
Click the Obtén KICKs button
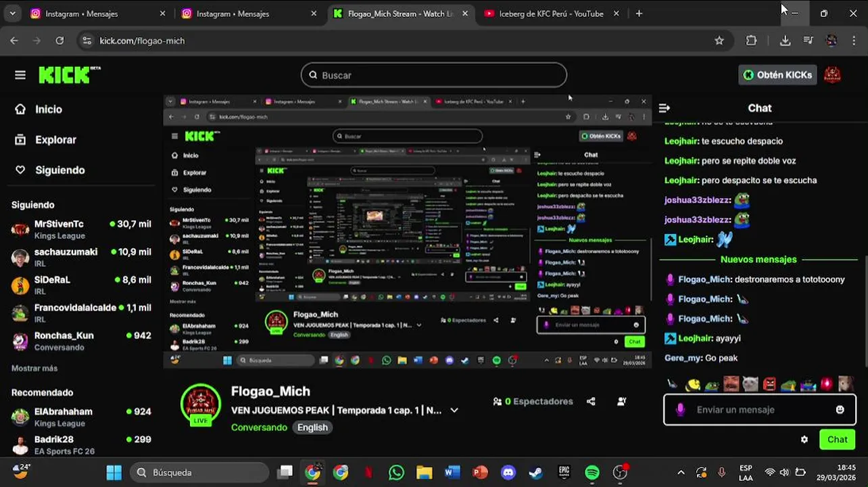pyautogui.click(x=777, y=75)
